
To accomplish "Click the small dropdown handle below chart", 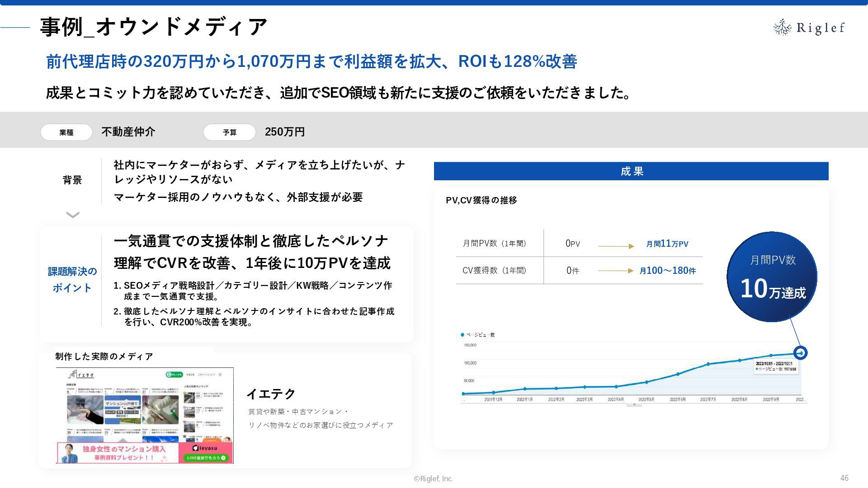I will tap(634, 404).
